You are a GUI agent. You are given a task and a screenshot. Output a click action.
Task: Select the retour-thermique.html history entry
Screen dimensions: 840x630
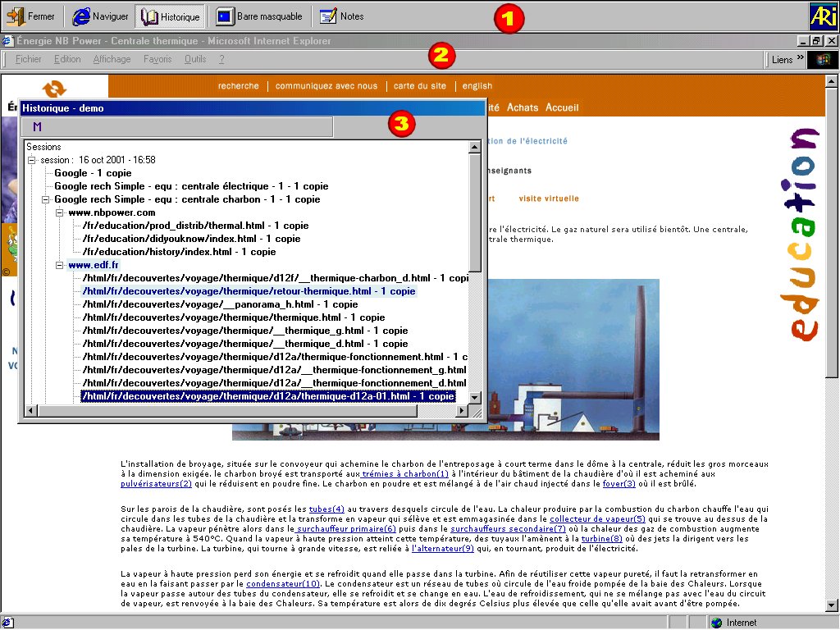(x=249, y=291)
